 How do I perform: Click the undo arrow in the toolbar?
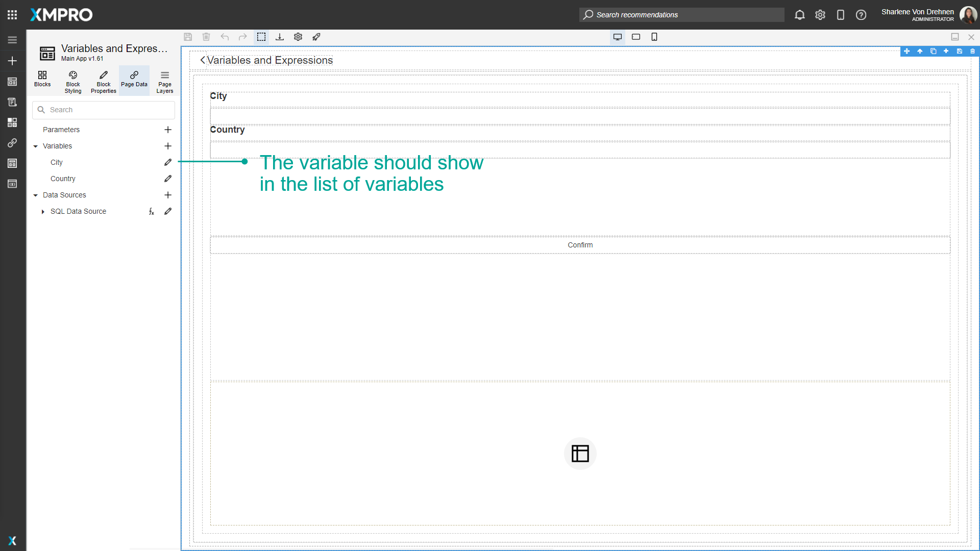pyautogui.click(x=225, y=37)
